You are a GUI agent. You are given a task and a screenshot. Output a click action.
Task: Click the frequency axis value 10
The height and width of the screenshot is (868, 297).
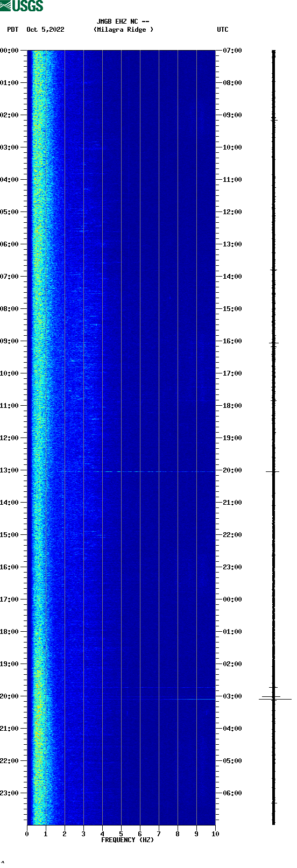(215, 834)
